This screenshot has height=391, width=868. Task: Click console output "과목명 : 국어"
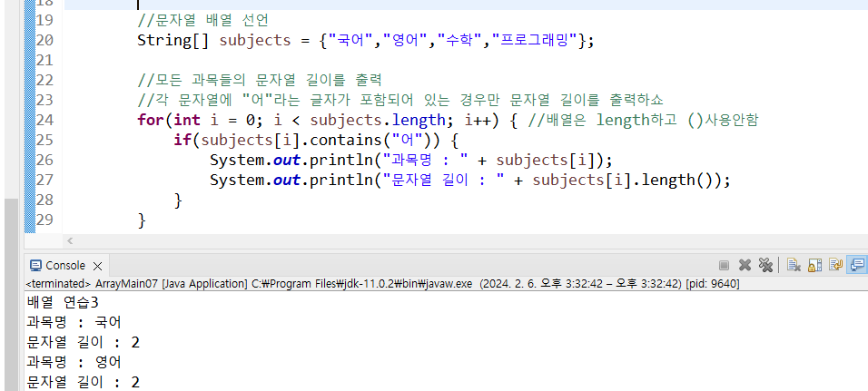(x=74, y=322)
